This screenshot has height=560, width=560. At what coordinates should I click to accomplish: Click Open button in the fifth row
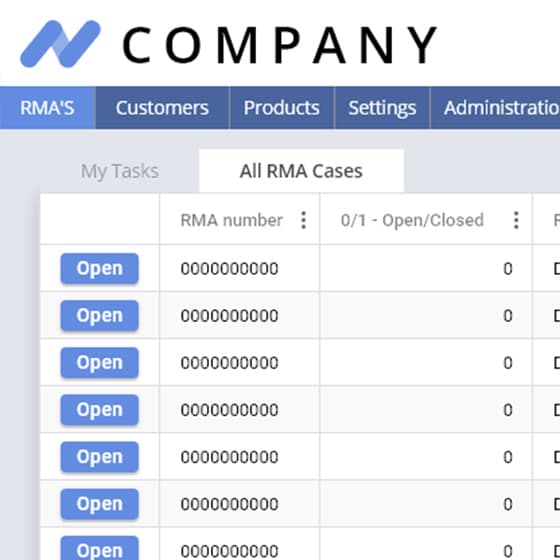point(100,457)
